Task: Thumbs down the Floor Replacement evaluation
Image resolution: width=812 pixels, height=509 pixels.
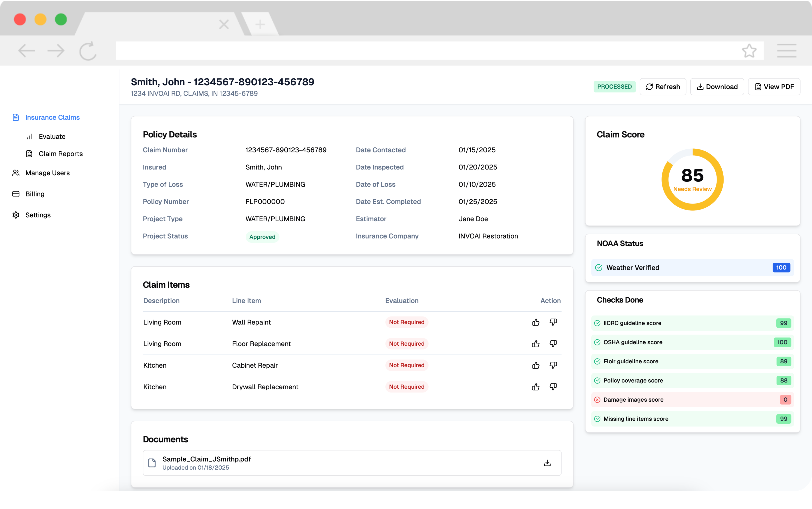Action: pyautogui.click(x=553, y=344)
